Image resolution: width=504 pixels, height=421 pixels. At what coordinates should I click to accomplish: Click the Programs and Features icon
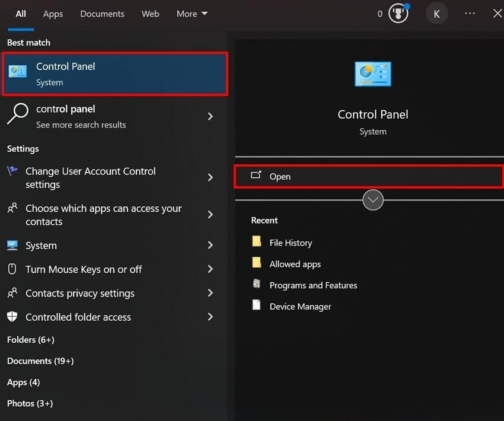[x=257, y=285]
